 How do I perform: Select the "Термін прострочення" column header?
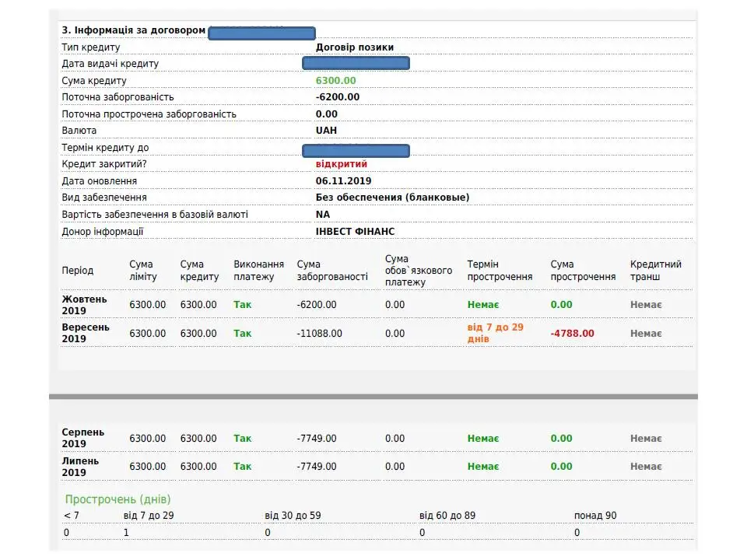(500, 271)
